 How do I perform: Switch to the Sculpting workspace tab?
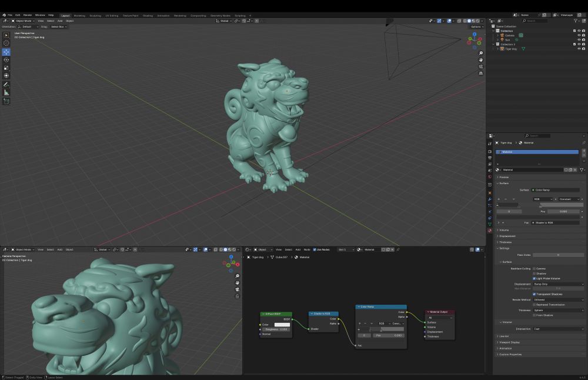pos(95,15)
